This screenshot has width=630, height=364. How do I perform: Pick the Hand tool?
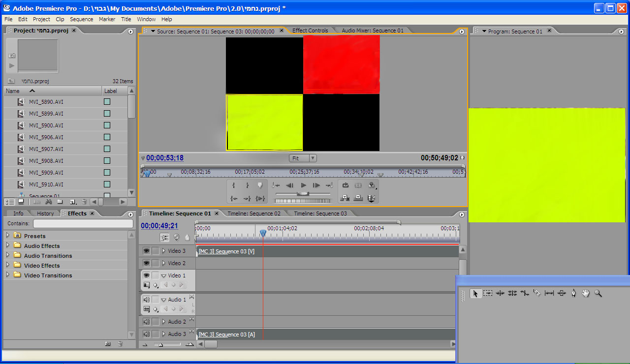coord(586,293)
